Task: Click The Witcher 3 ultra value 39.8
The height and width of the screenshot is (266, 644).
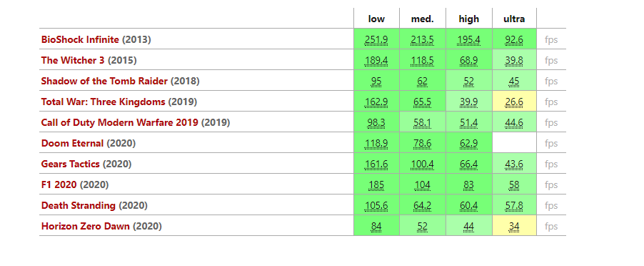Action: tap(514, 61)
